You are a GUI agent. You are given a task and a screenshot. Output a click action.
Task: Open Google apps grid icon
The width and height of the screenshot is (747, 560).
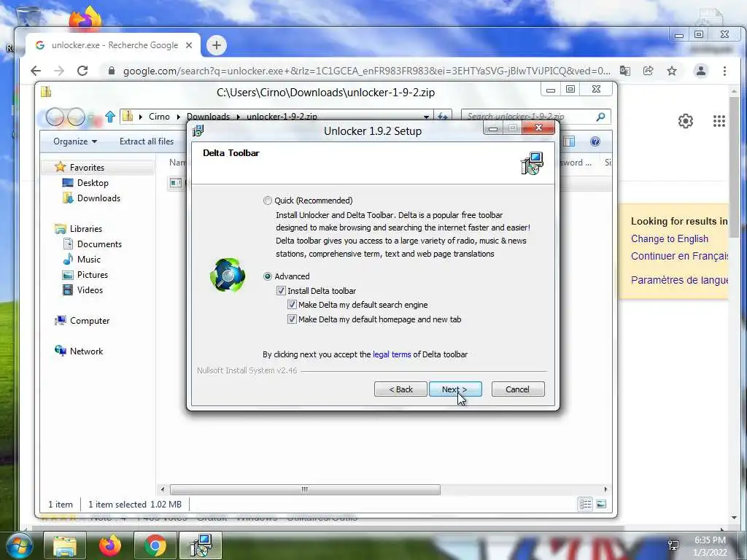(x=719, y=121)
